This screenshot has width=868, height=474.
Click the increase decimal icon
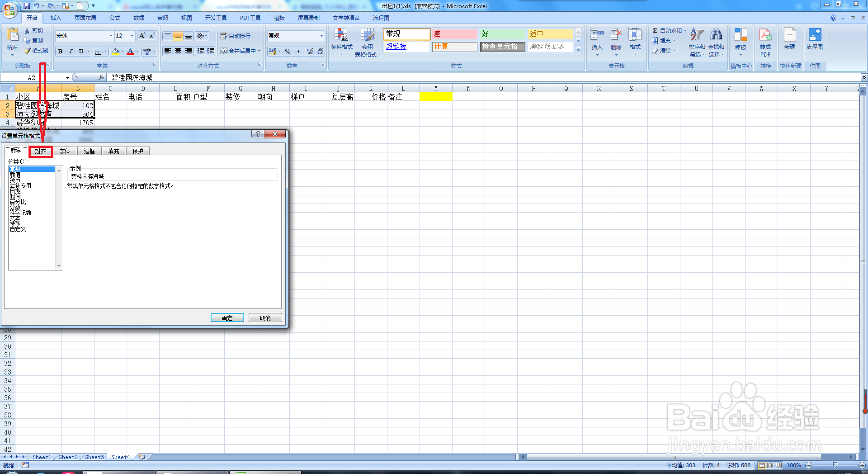[310, 52]
